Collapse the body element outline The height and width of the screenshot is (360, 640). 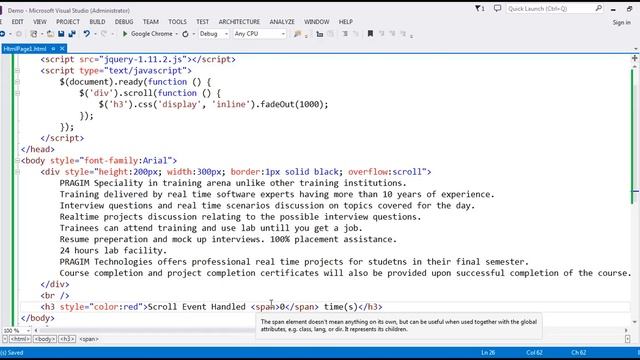click(x=18, y=160)
